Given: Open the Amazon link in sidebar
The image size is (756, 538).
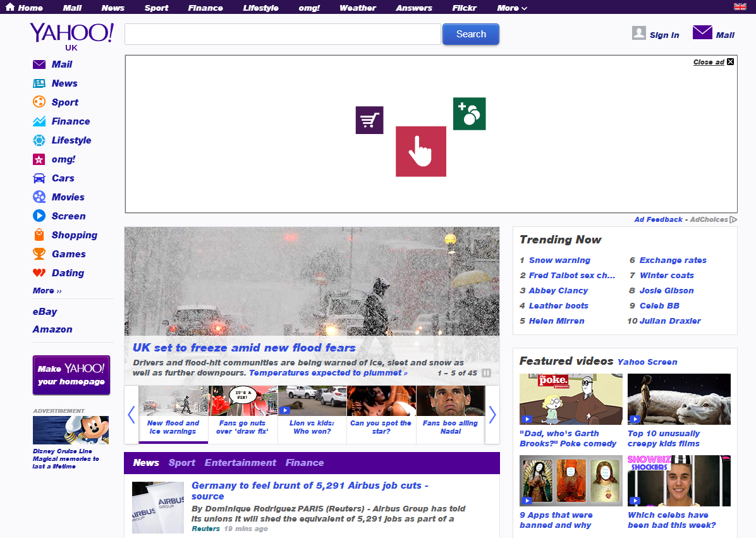Looking at the screenshot, I should point(52,329).
